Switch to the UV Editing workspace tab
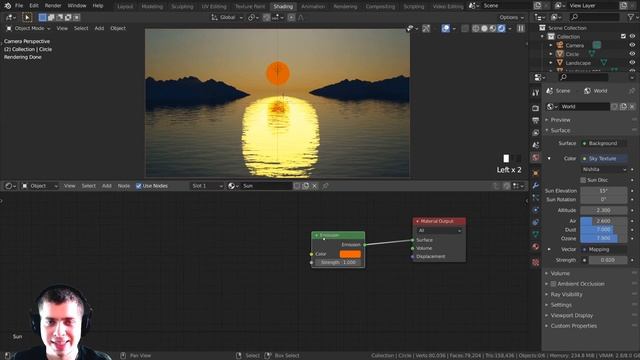 (214, 7)
